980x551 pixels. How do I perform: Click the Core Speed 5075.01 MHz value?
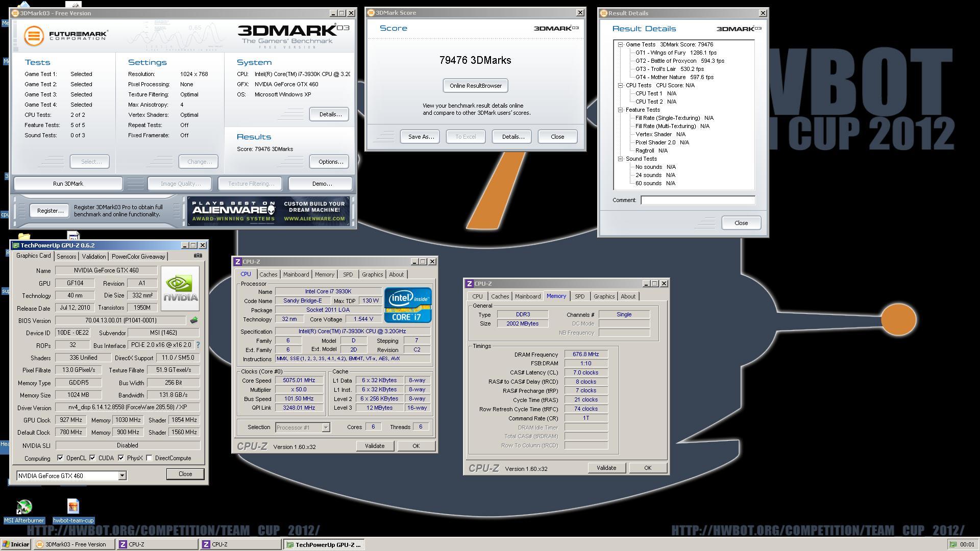click(x=299, y=380)
